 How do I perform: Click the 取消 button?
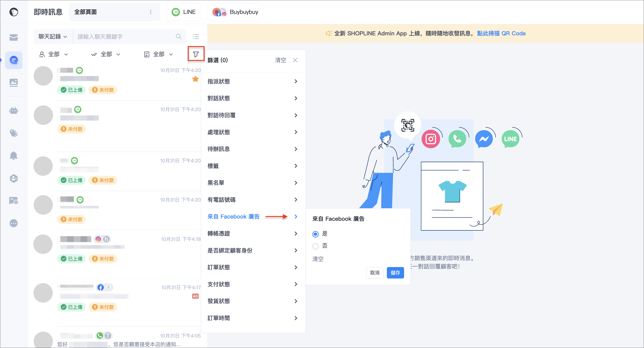coord(375,272)
